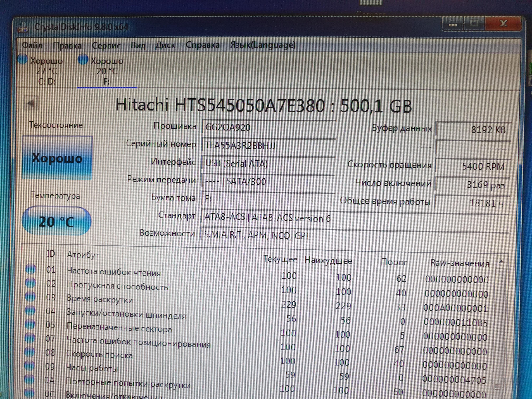
Task: Click the 20 °C temperature button
Action: 56,221
